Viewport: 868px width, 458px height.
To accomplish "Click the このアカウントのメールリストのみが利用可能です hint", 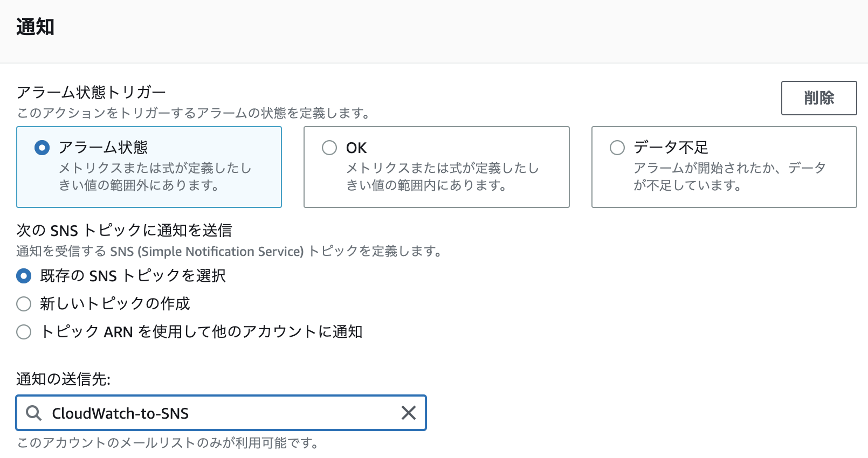I will (168, 444).
